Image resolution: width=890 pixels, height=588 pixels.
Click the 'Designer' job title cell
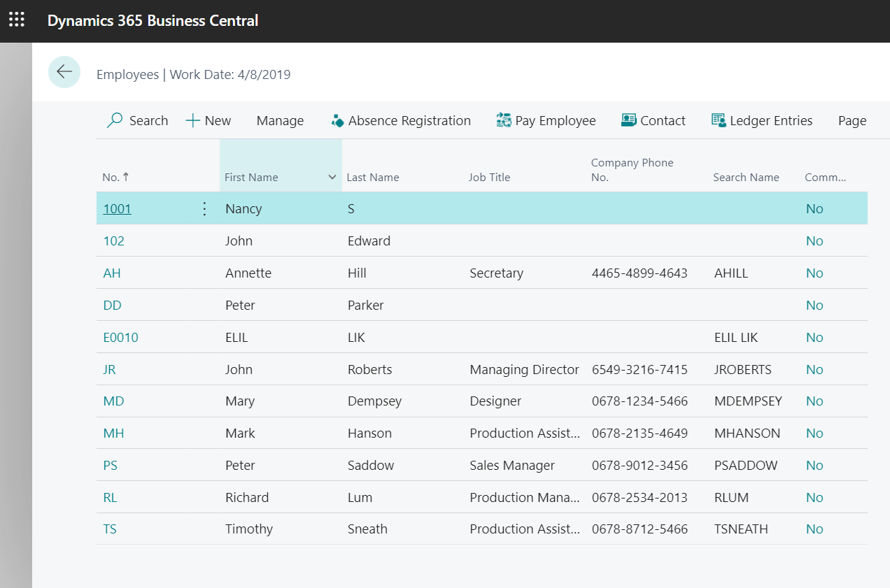point(495,401)
